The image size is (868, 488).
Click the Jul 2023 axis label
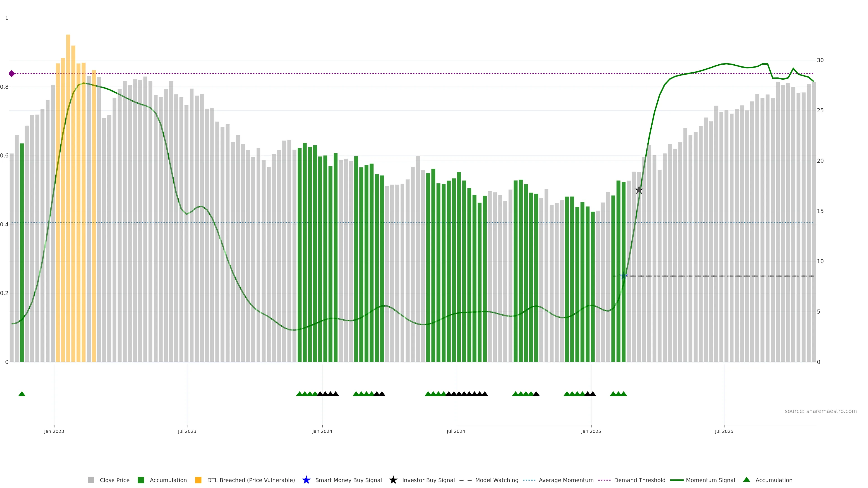click(x=187, y=431)
